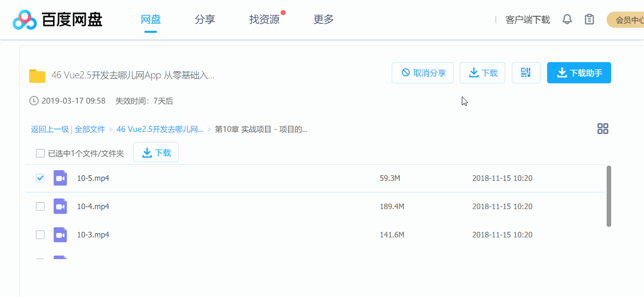Click the file name 10-3.mp4
The image size is (644, 297).
click(x=93, y=235)
